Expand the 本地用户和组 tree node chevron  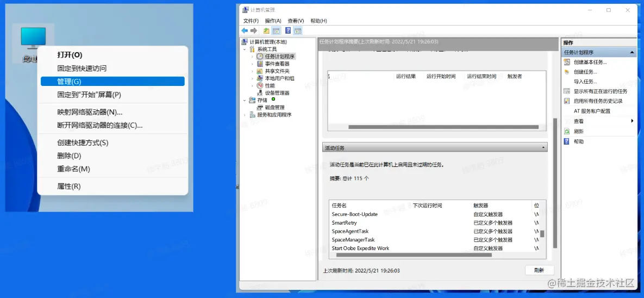point(253,78)
